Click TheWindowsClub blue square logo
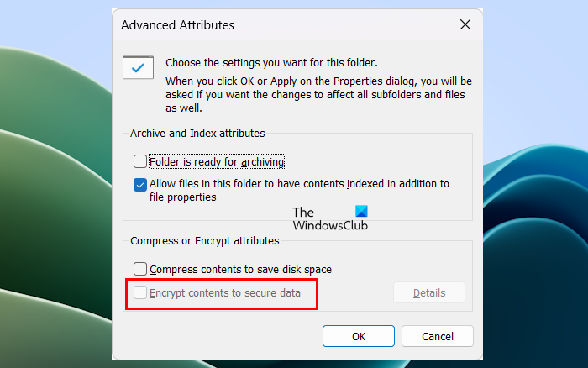 [x=361, y=211]
